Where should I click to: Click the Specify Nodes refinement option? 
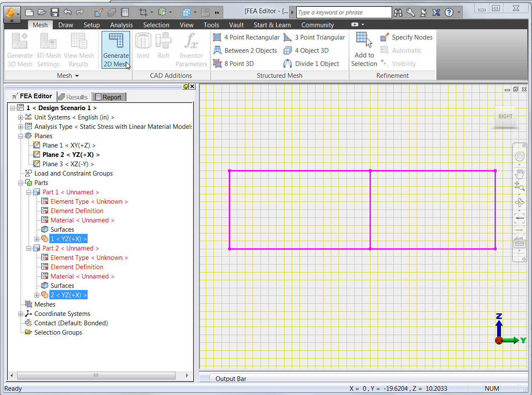(406, 37)
